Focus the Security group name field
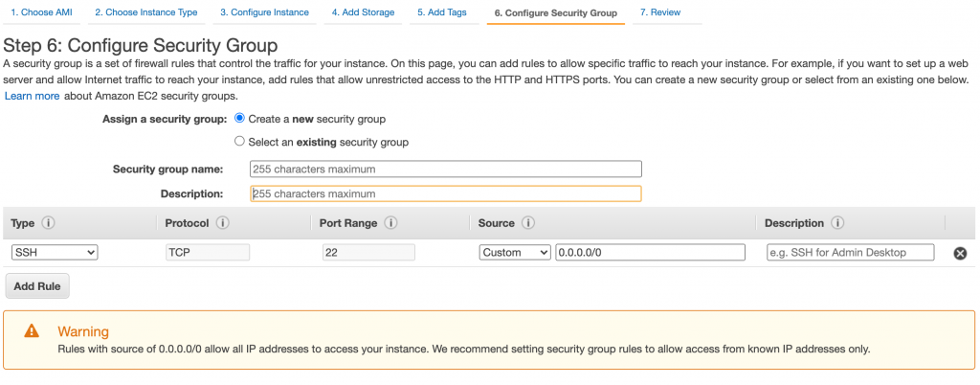 (x=445, y=169)
